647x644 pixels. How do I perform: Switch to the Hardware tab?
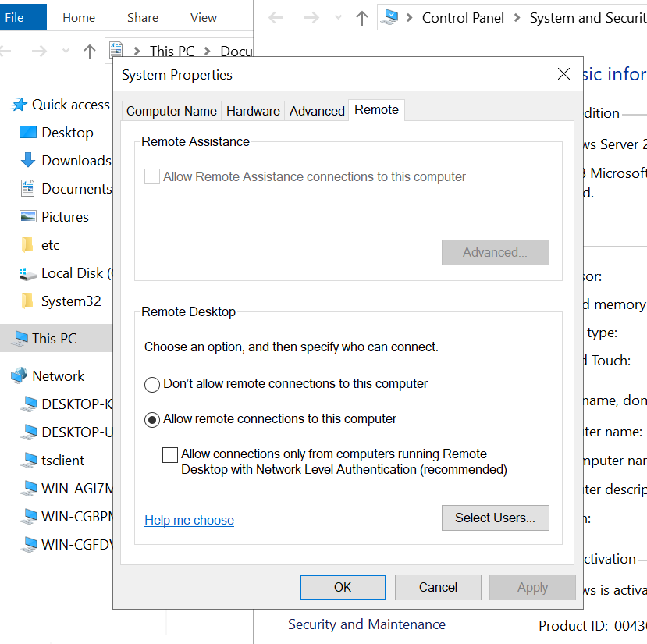pos(253,111)
